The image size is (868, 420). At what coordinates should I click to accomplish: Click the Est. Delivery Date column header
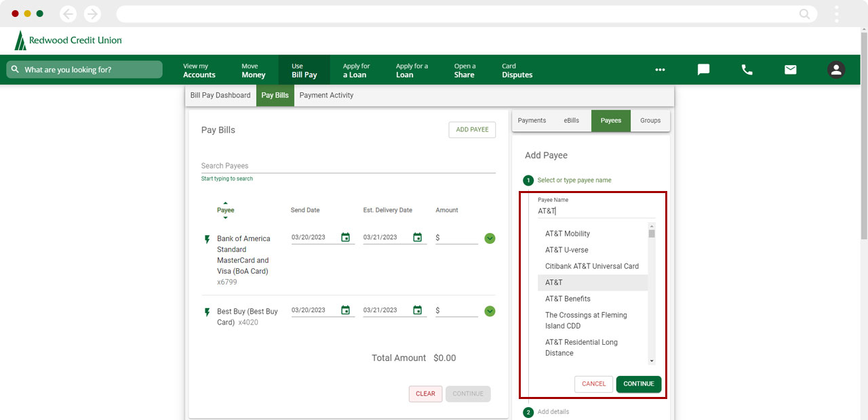coord(388,210)
